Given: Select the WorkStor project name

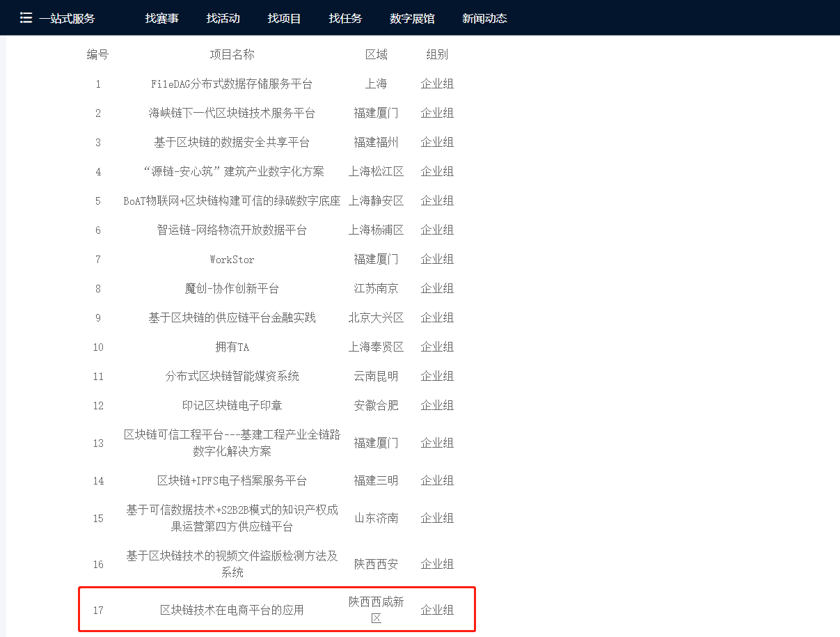Looking at the screenshot, I should [x=232, y=259].
